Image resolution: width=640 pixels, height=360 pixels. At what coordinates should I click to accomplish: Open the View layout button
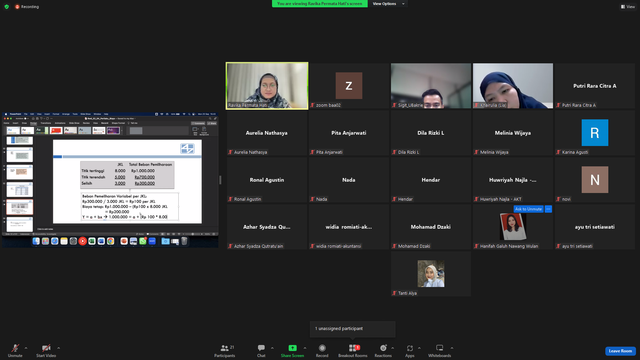point(628,7)
